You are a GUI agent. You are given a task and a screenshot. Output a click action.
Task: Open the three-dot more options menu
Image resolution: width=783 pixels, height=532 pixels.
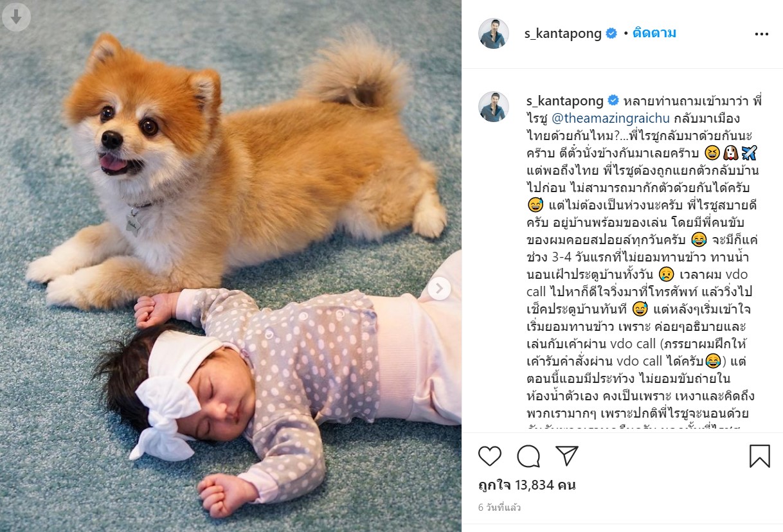(761, 34)
